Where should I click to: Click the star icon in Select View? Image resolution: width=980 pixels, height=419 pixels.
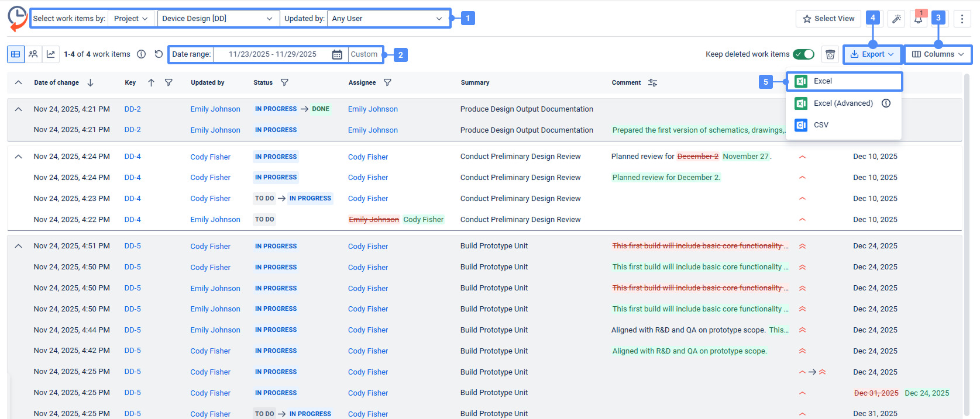(807, 19)
